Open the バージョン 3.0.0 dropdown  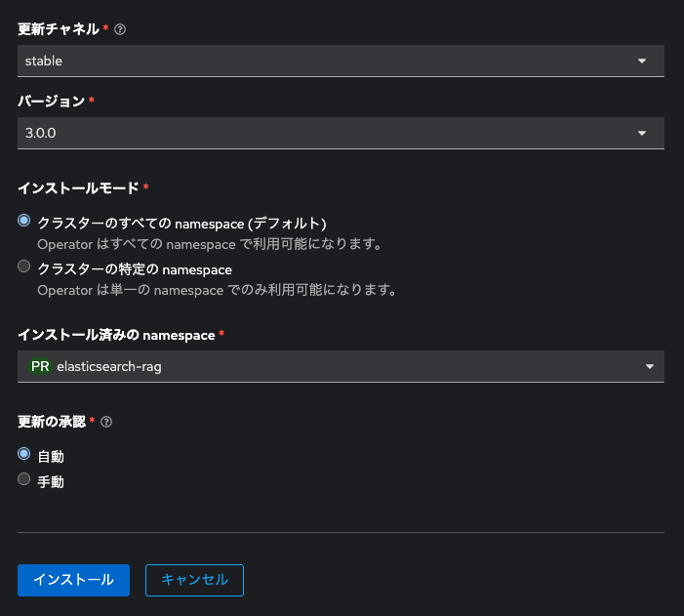[341, 133]
